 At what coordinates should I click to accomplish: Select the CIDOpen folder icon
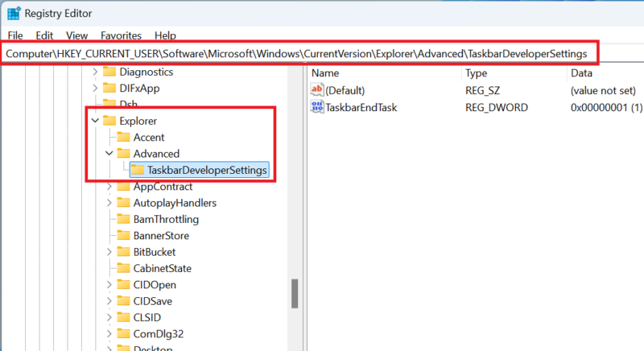point(123,285)
